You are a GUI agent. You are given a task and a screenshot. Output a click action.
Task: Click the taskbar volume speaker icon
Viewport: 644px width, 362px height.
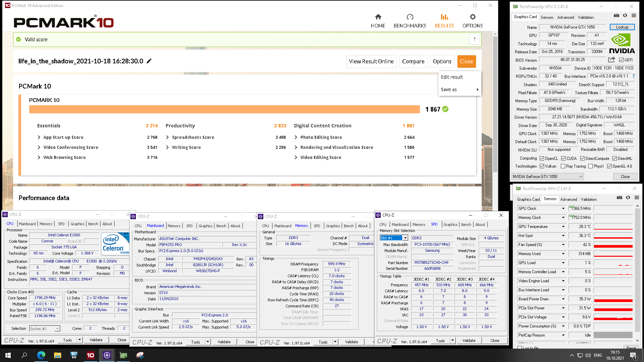tap(588, 355)
